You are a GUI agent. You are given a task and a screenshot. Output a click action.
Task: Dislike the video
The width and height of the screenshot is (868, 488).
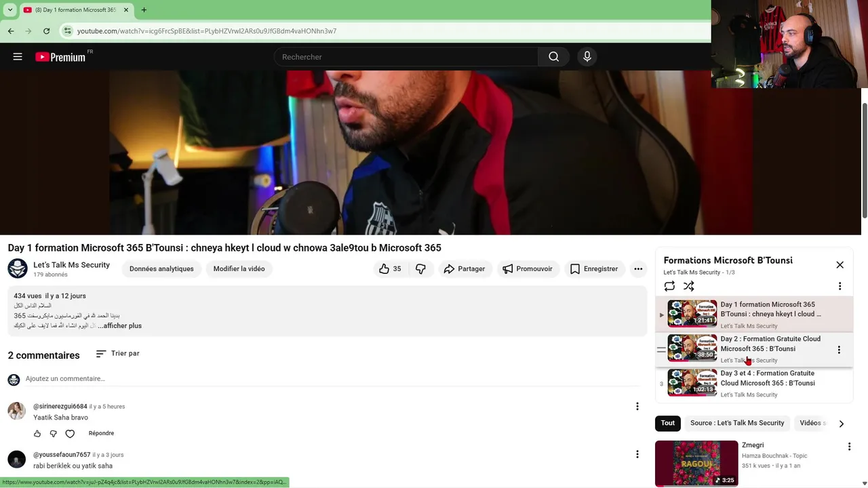(x=420, y=269)
